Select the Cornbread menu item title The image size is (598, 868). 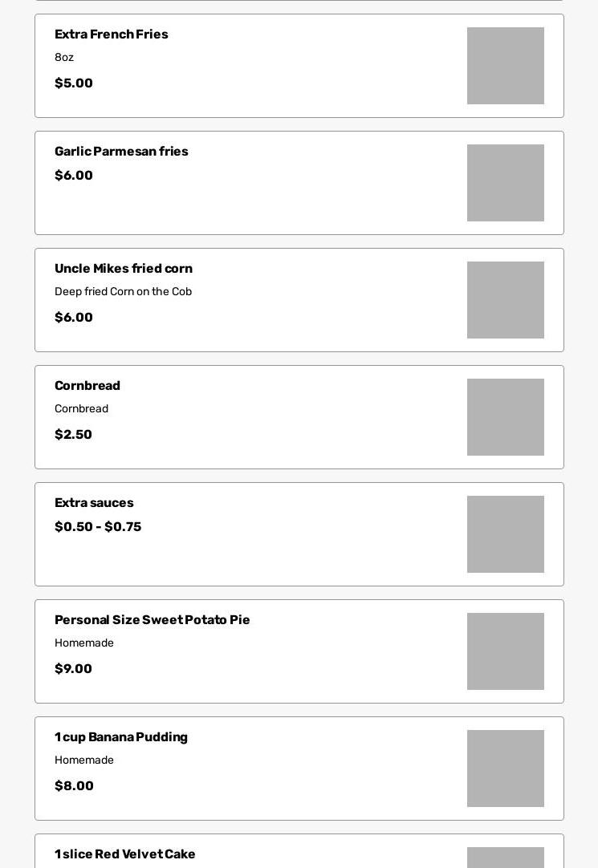click(87, 386)
